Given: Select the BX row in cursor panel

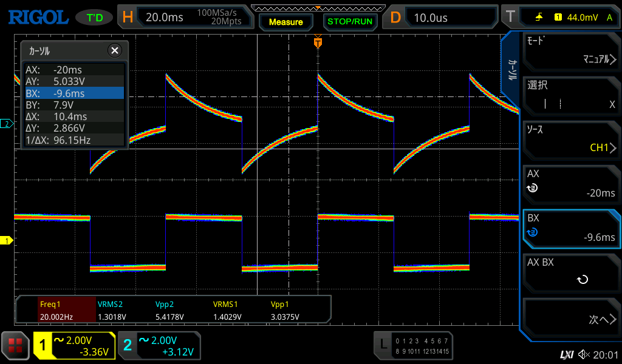Looking at the screenshot, I should 73,93.
